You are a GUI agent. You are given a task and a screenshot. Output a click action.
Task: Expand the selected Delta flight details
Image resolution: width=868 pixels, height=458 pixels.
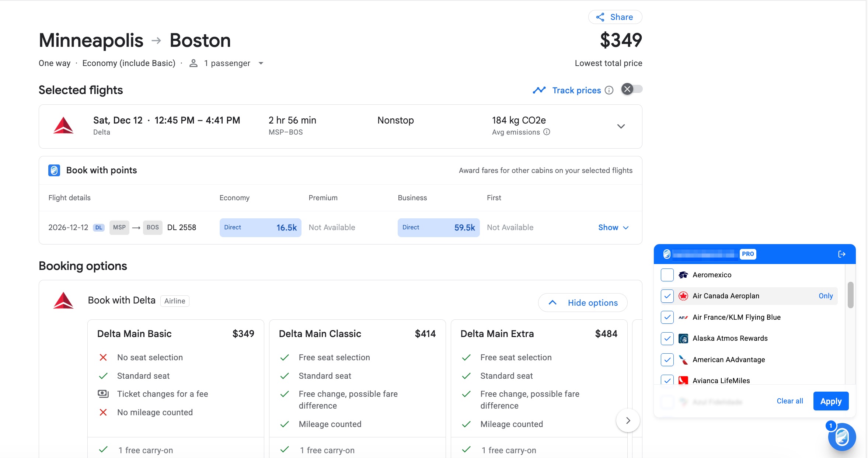[x=621, y=126]
